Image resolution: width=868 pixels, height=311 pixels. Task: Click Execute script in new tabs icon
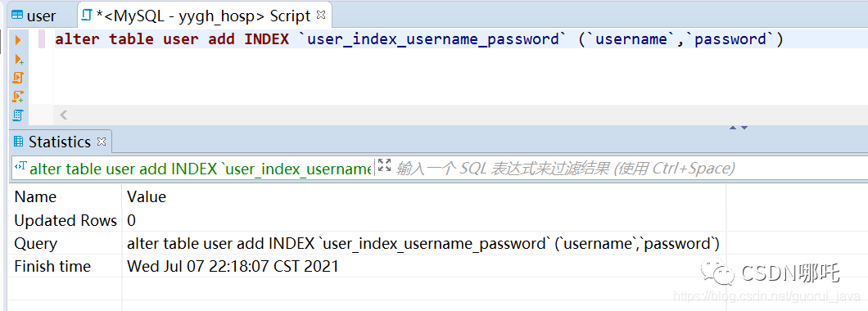coord(18,97)
